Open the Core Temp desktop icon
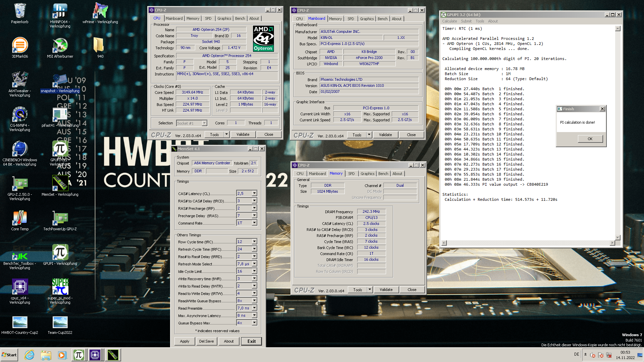Screen dimensions: 644x362 pos(20,220)
